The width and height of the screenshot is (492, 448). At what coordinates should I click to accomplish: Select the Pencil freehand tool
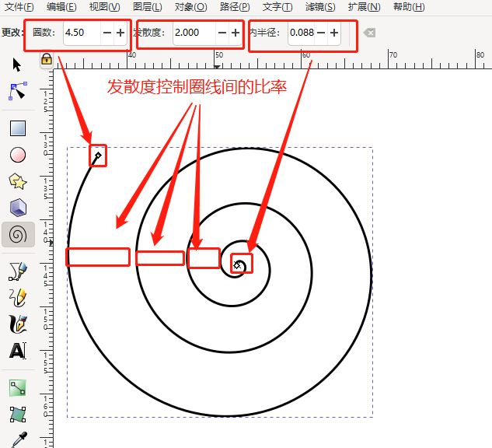[x=18, y=297]
